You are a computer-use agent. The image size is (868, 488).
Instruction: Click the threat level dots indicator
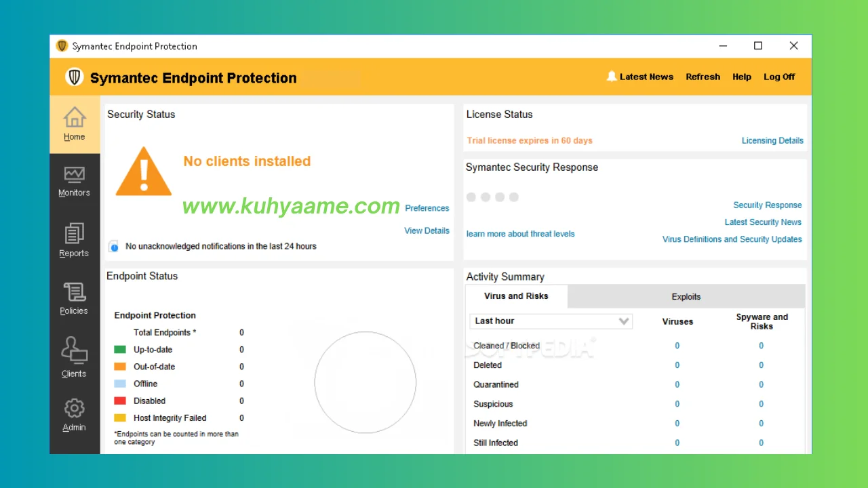(x=492, y=197)
